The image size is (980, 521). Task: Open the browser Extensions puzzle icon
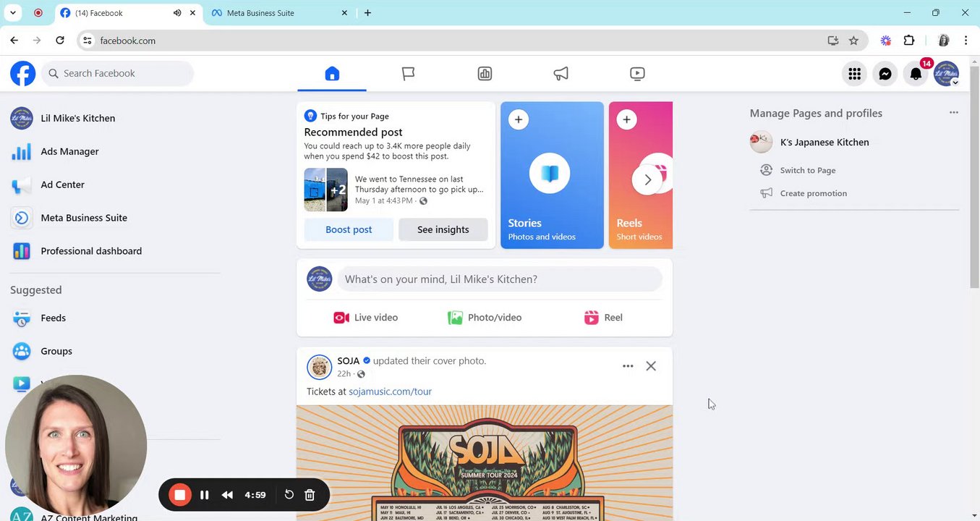[x=909, y=41]
